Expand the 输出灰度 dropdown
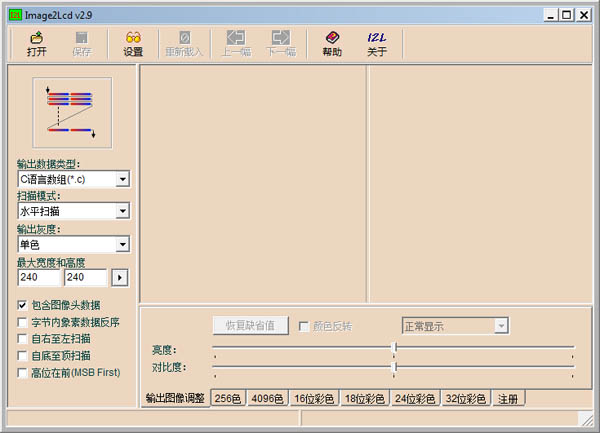The image size is (600, 433). click(x=122, y=244)
